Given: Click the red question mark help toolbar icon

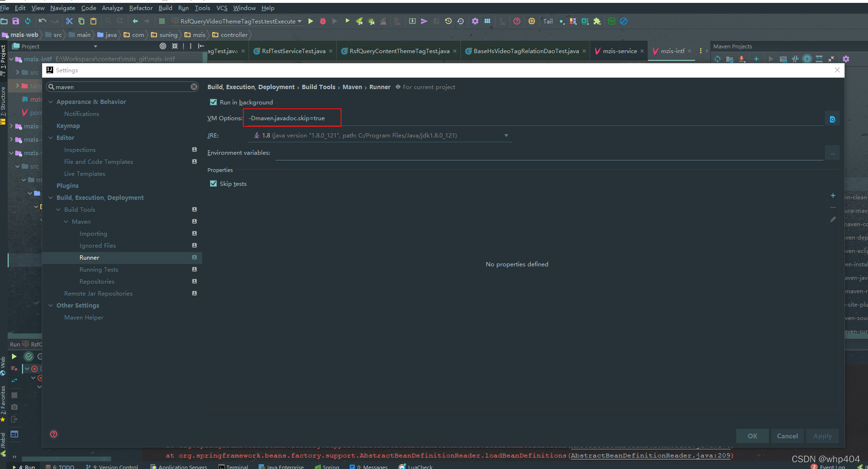Looking at the screenshot, I should [517, 21].
